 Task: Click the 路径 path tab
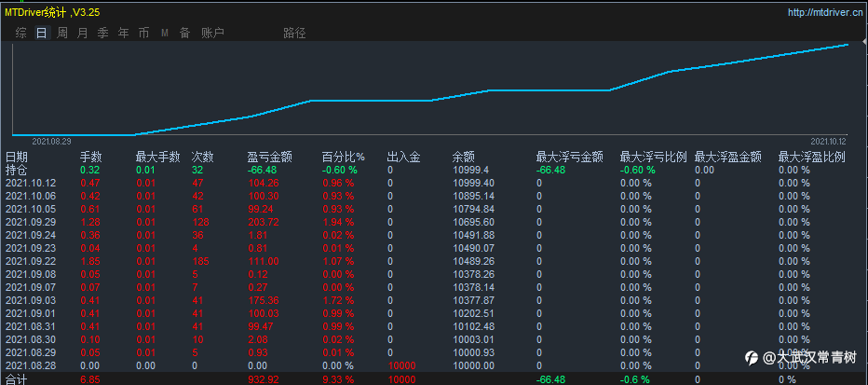tap(294, 34)
